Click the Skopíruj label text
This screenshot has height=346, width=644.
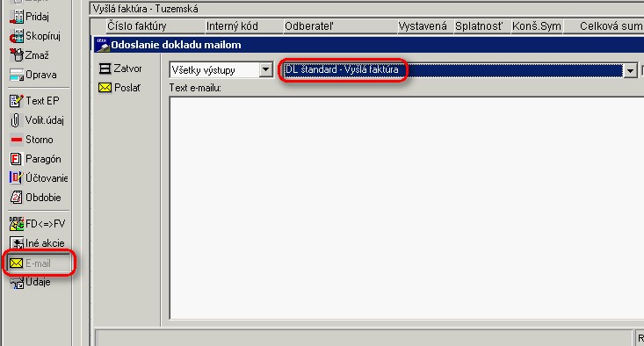tap(43, 37)
